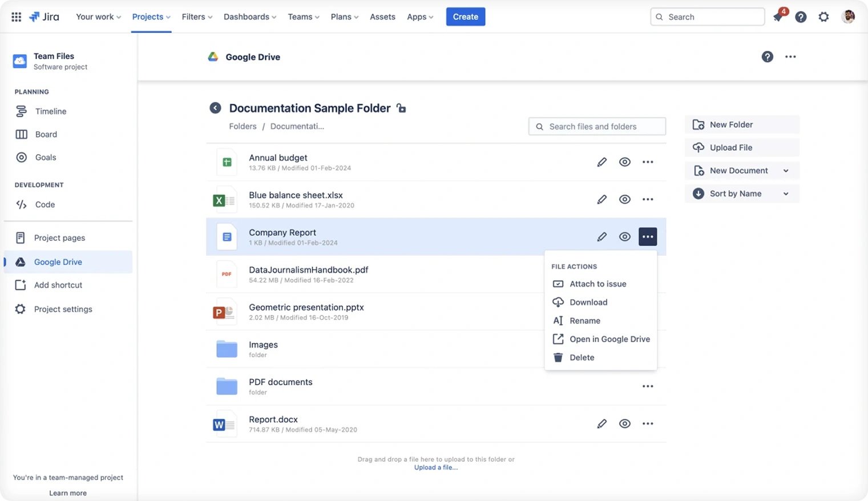Click the Upload a file link at the bottom
This screenshot has height=501, width=868.
coord(435,467)
